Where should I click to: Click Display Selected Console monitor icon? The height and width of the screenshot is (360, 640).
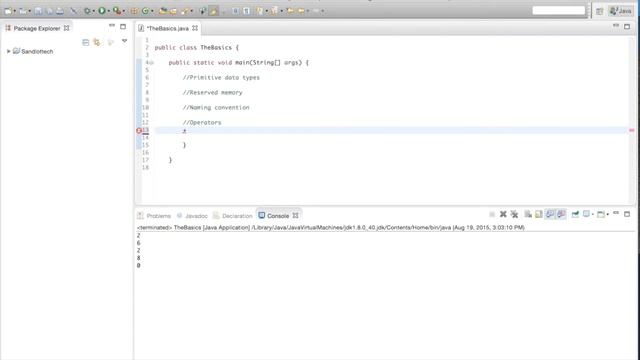587,214
